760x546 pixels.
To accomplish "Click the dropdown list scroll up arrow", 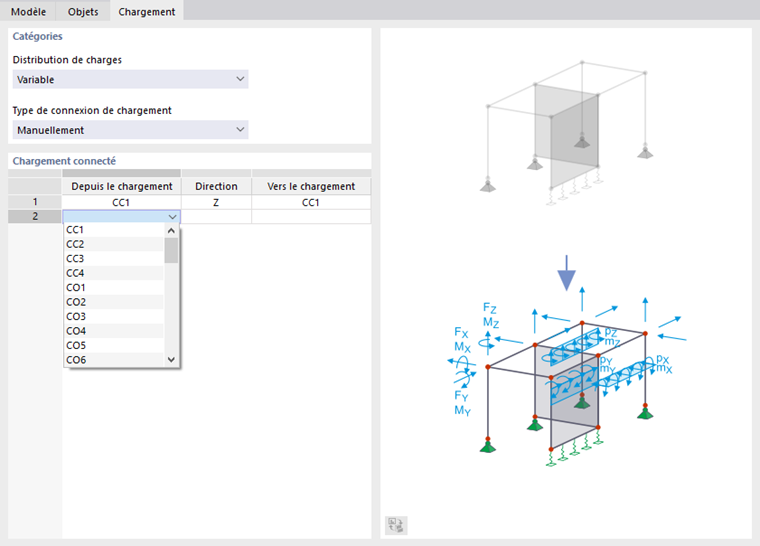I will click(171, 230).
